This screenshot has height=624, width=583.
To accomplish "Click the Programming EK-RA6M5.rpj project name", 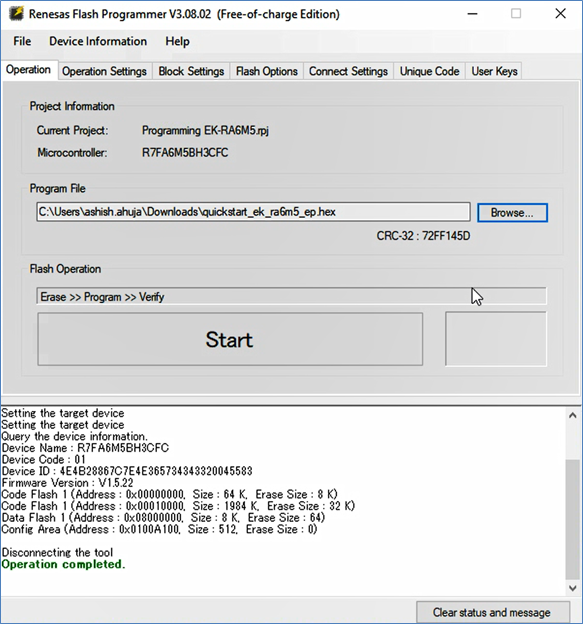I will (x=205, y=131).
